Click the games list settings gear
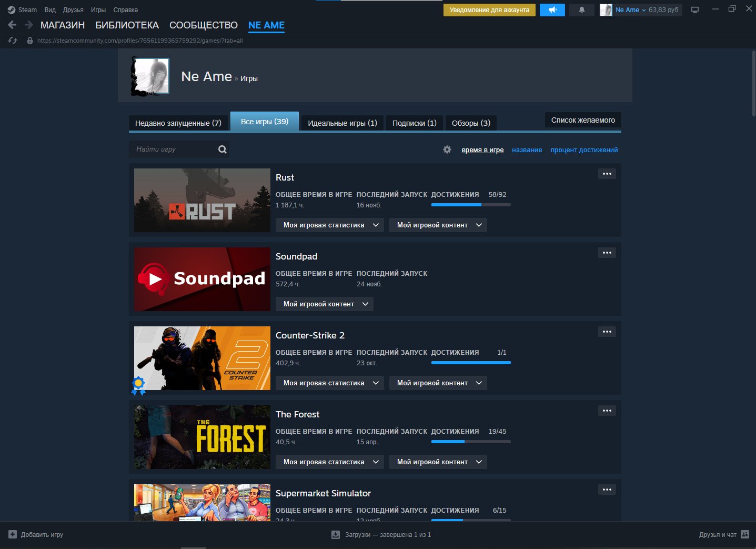This screenshot has height=549, width=756. 447,149
